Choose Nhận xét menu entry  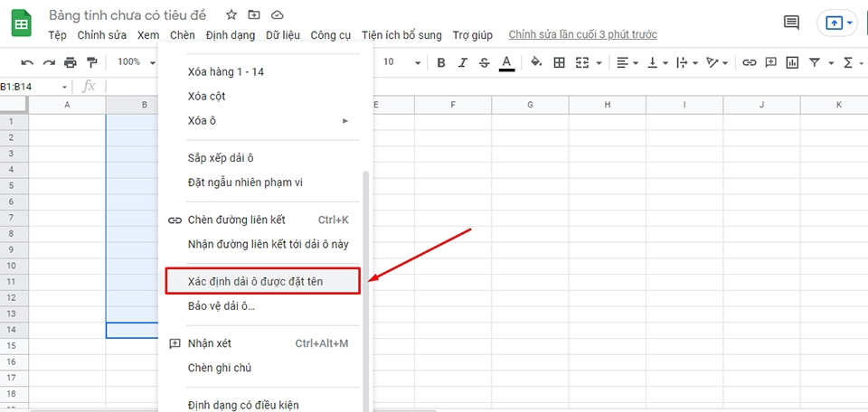[265, 343]
